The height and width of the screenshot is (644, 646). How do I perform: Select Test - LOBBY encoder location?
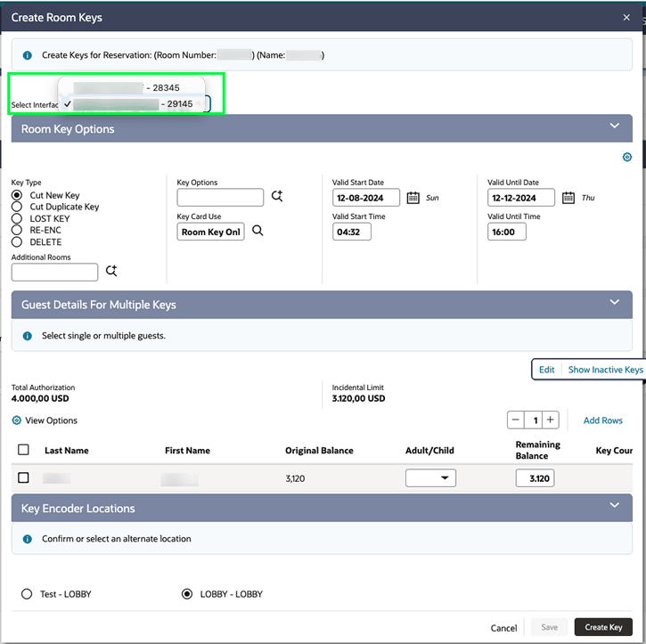point(27,594)
